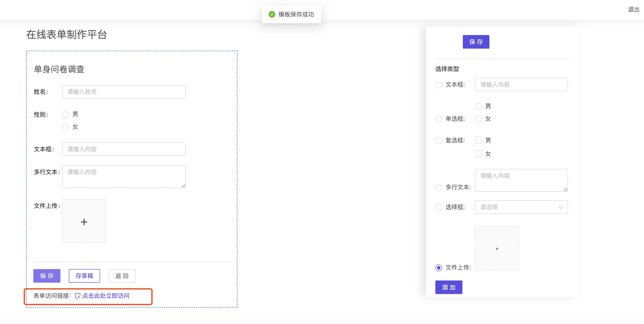This screenshot has width=644, height=324.
Task: Open the 点击此处立即访问 link
Action: [x=106, y=296]
